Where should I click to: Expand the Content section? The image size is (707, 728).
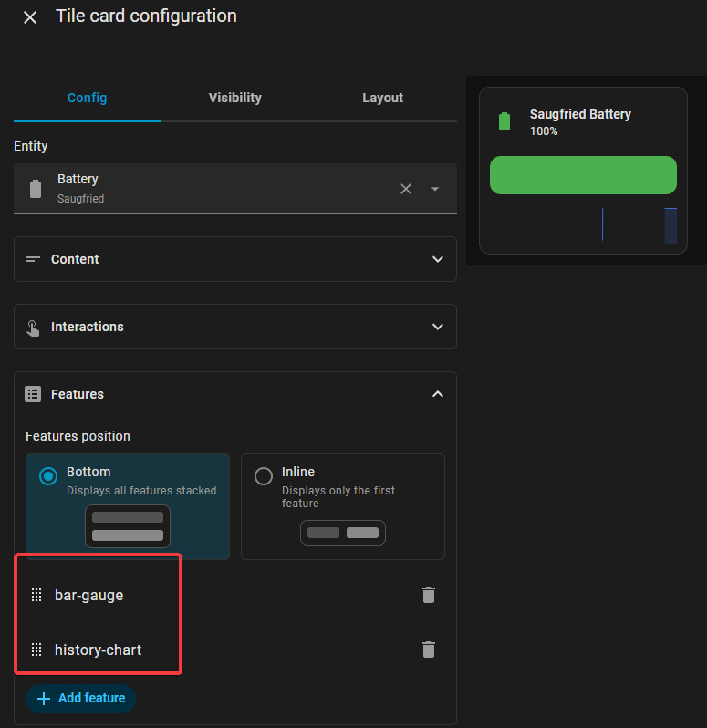[235, 259]
